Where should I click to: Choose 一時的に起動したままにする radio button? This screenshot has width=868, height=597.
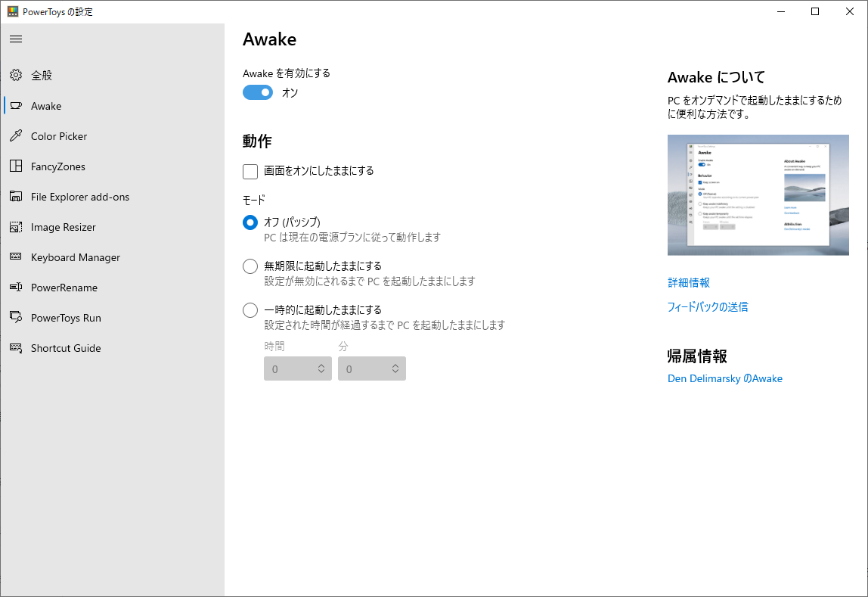click(250, 310)
